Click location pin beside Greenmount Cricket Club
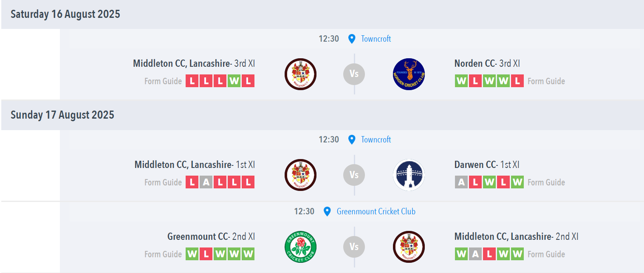This screenshot has width=644, height=273. point(327,211)
